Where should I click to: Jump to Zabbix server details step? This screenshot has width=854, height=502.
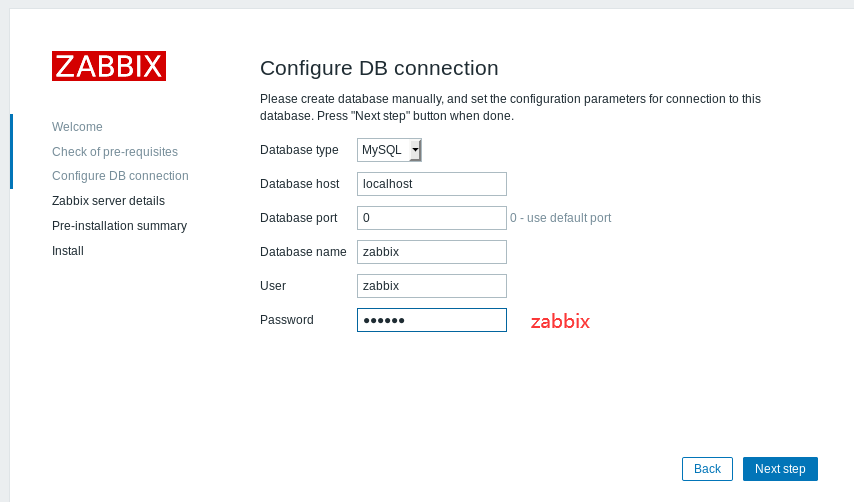coord(108,201)
